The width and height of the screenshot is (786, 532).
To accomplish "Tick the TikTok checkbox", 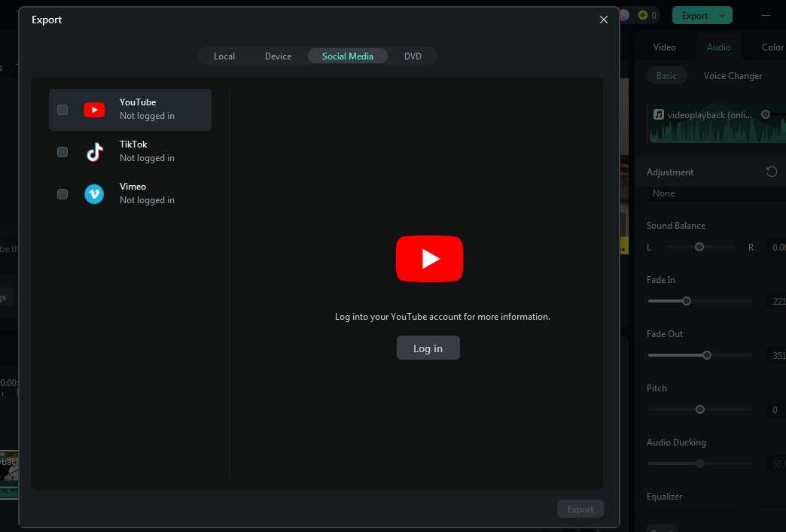I will [62, 152].
